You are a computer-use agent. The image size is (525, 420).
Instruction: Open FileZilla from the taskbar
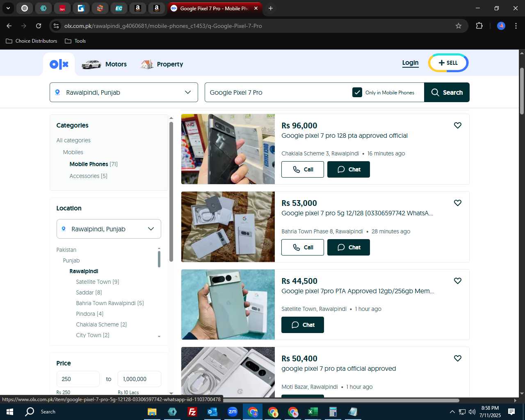point(192,412)
